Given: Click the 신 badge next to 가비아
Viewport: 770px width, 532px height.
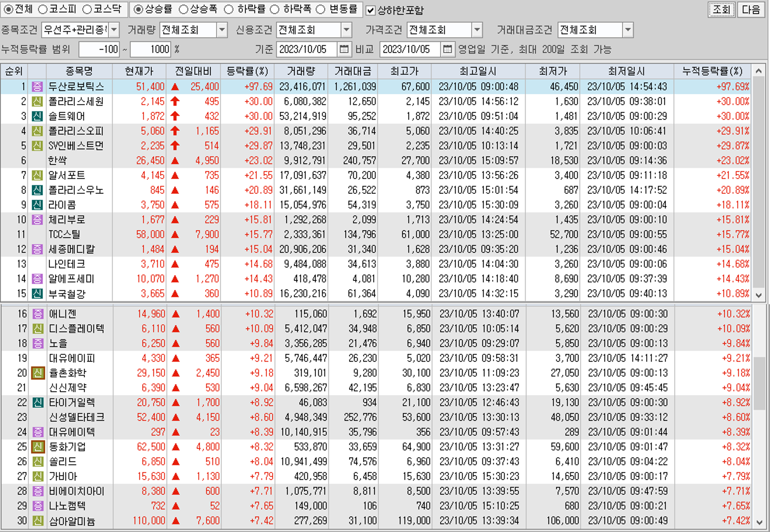Looking at the screenshot, I should point(38,476).
